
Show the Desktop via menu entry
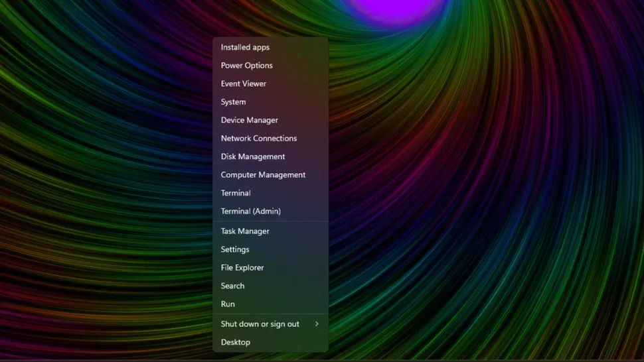click(236, 343)
